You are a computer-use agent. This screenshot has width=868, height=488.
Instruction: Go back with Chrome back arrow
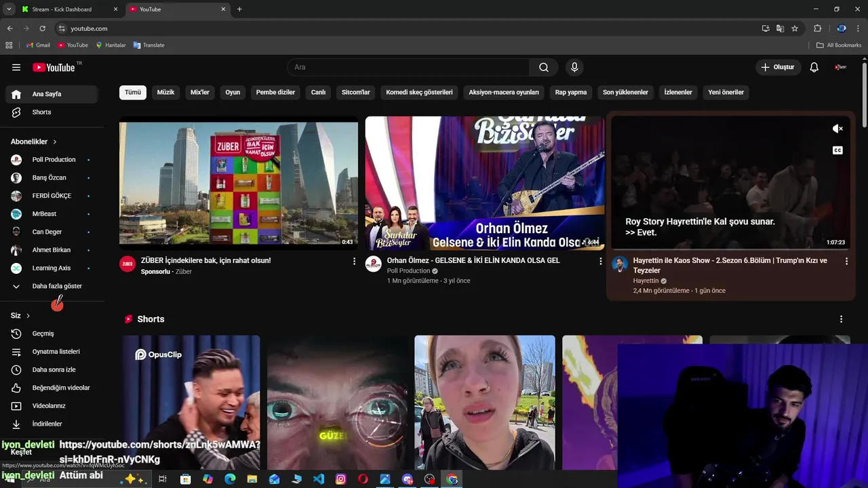[x=9, y=28]
